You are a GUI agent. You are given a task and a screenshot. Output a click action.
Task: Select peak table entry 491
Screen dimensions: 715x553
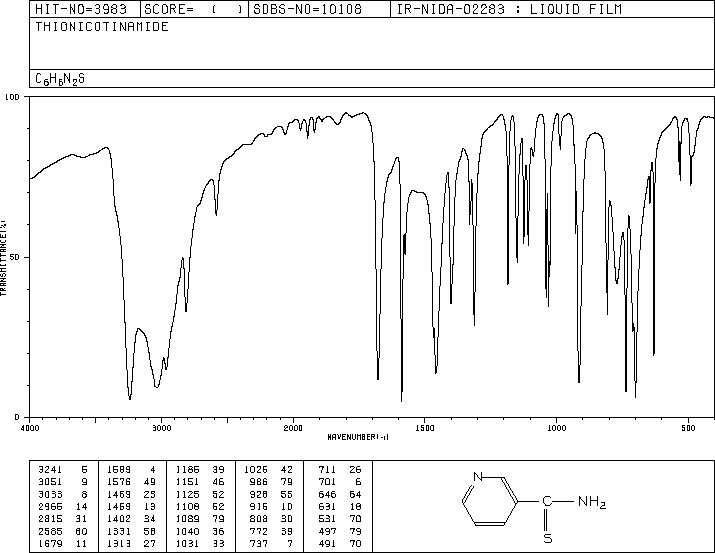point(327,544)
